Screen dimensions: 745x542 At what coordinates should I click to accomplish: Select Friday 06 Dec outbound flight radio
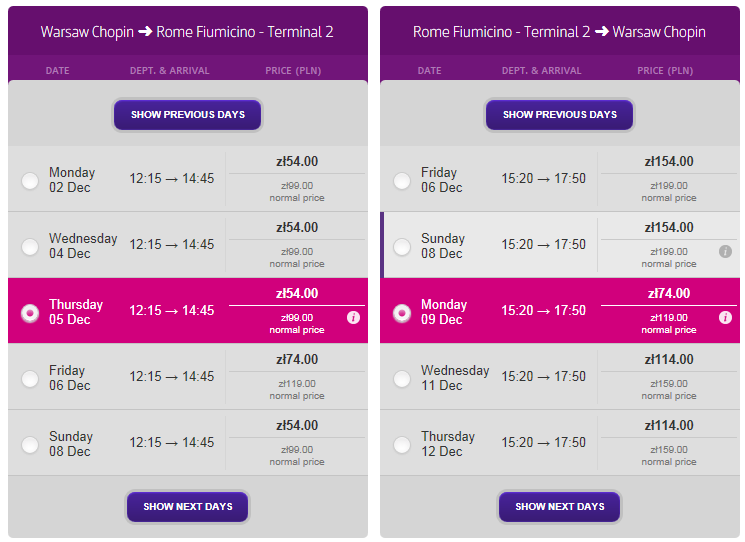[30, 379]
